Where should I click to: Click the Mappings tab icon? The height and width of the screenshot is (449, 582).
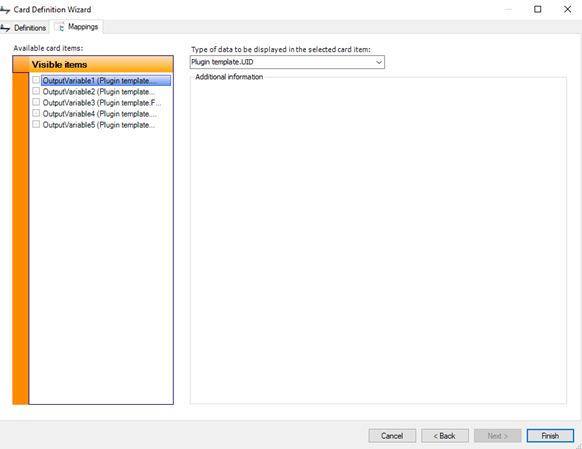pos(60,27)
